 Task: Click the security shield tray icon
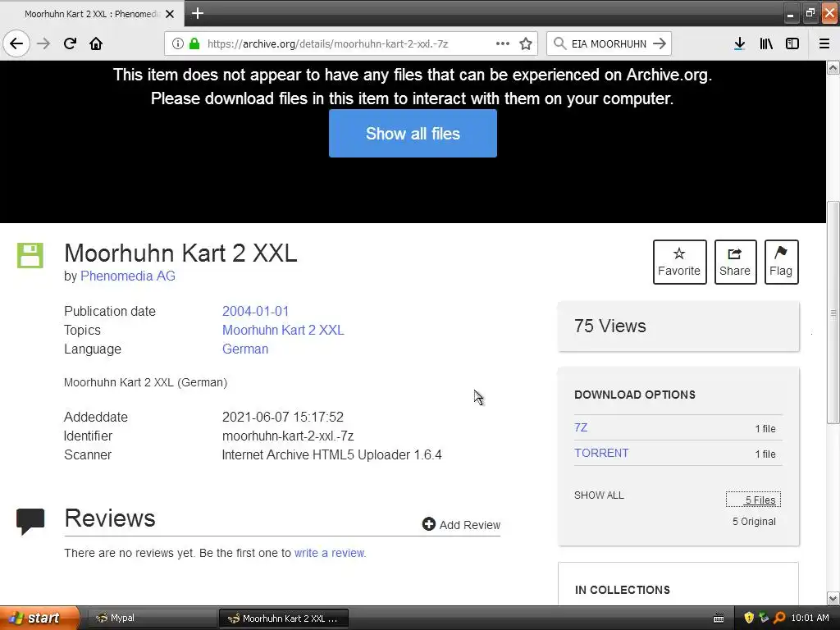(x=749, y=618)
